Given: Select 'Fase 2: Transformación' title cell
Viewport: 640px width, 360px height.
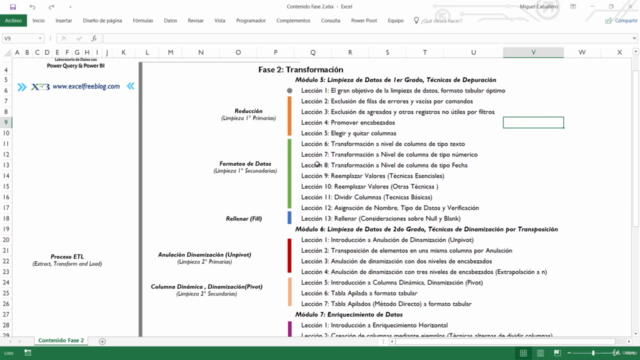Looking at the screenshot, I should click(300, 69).
